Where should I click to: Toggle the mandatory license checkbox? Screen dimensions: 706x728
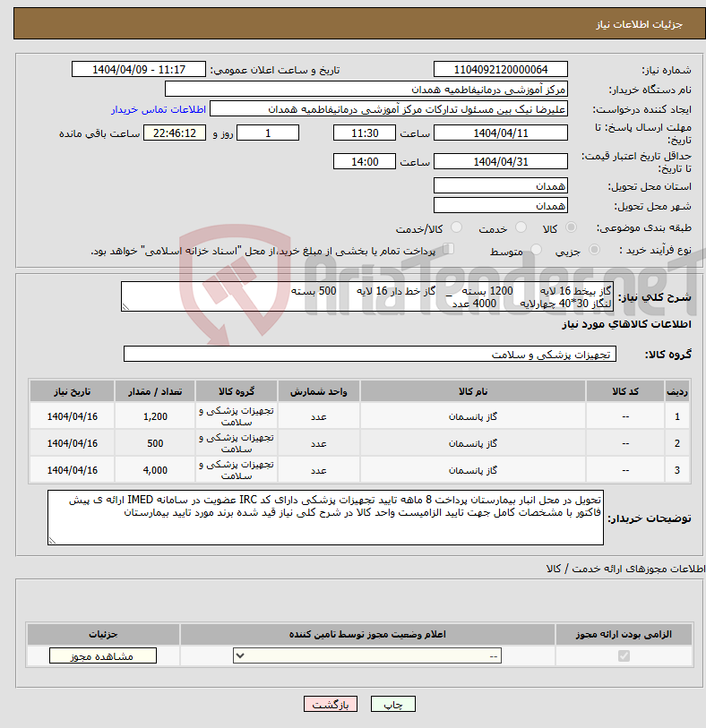[624, 656]
